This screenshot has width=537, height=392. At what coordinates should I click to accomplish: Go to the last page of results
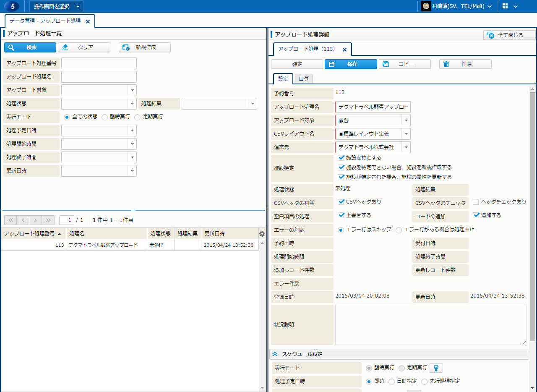click(48, 220)
